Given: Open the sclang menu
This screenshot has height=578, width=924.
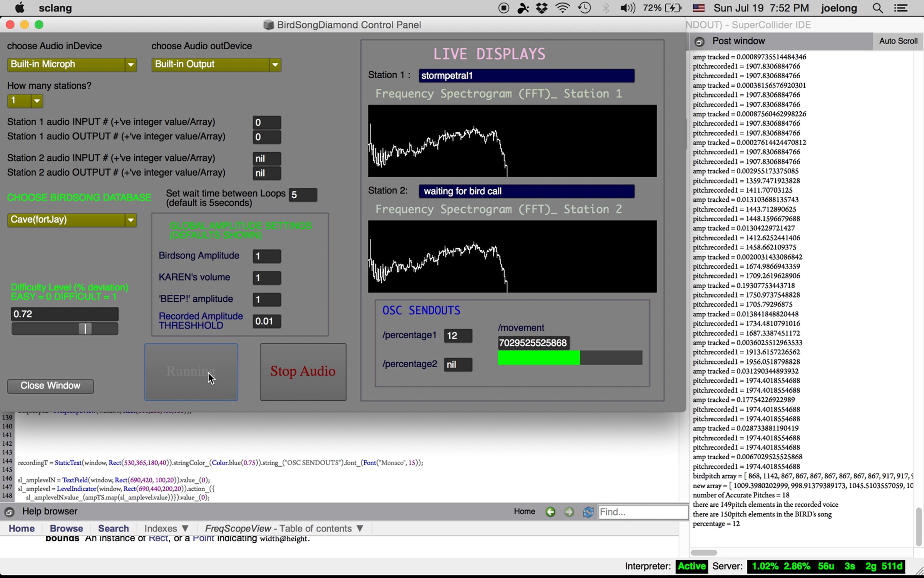Looking at the screenshot, I should 55,8.
